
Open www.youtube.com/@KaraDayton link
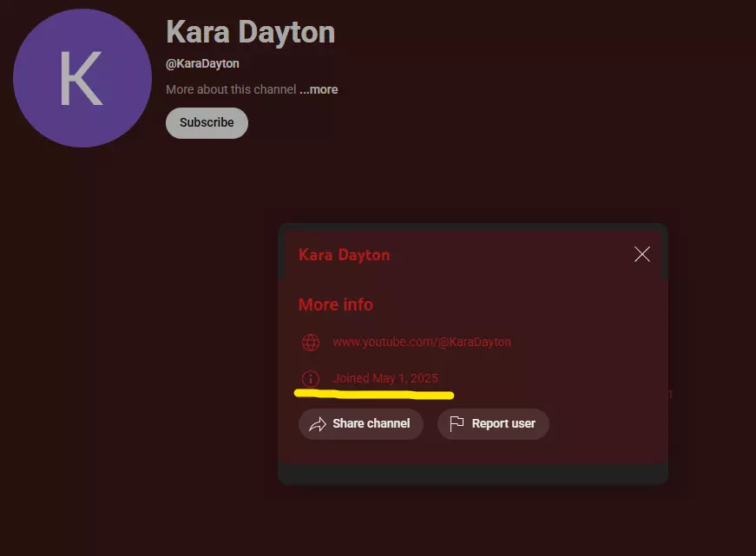tap(422, 342)
